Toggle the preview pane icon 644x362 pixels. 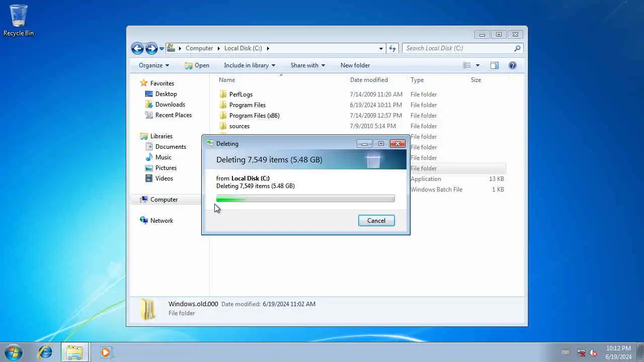coord(495,65)
